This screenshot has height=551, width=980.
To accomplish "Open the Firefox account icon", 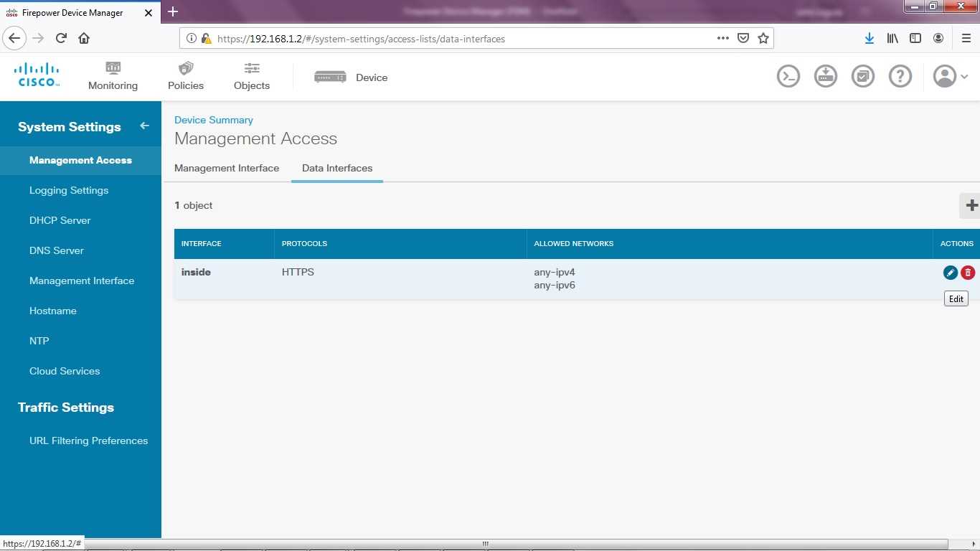I will pos(938,38).
